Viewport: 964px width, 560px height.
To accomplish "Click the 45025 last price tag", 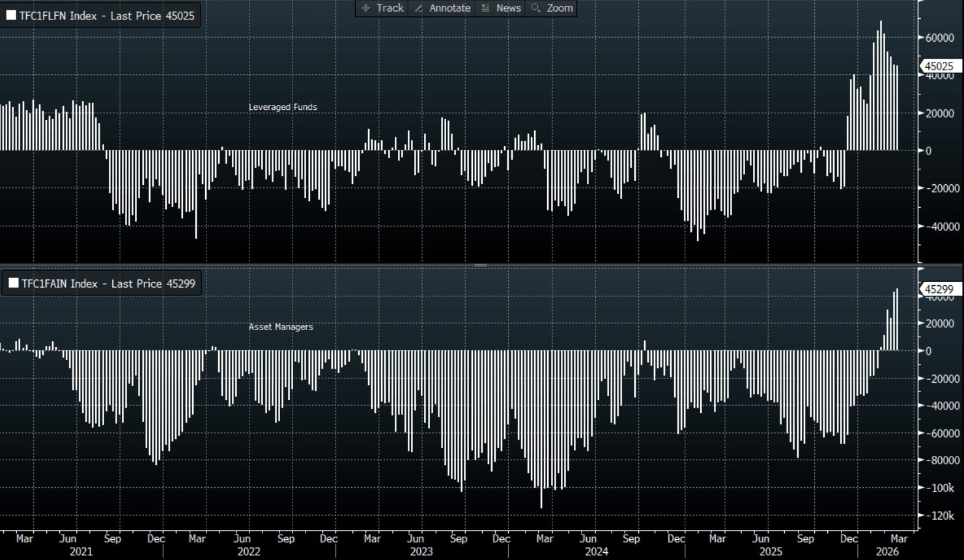I will pos(939,66).
